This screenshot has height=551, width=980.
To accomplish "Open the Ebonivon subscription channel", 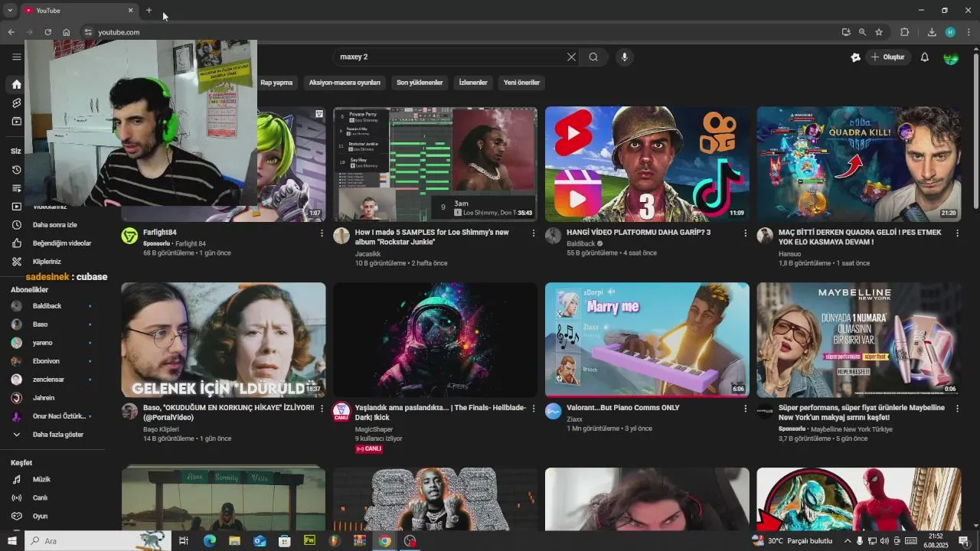I will point(46,361).
